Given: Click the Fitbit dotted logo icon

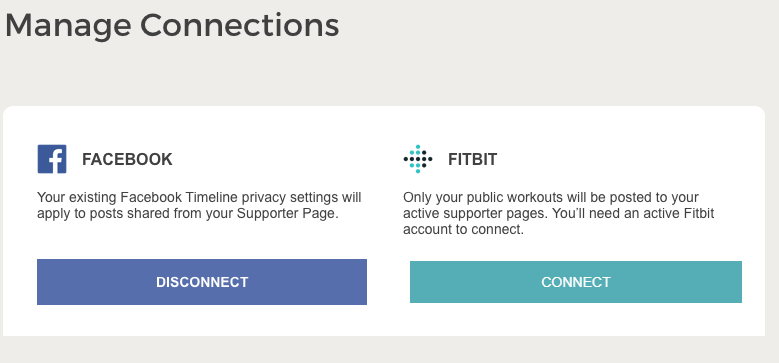Looking at the screenshot, I should (418, 159).
